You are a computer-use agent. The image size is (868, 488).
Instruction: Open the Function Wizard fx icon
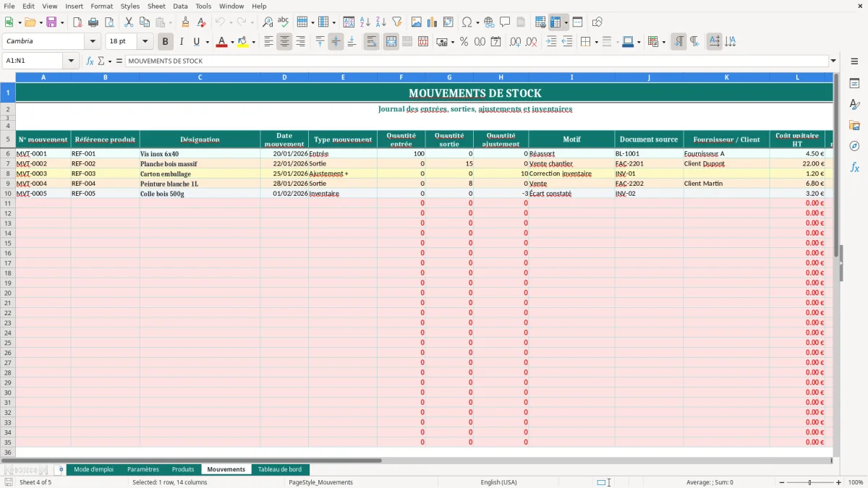click(90, 61)
